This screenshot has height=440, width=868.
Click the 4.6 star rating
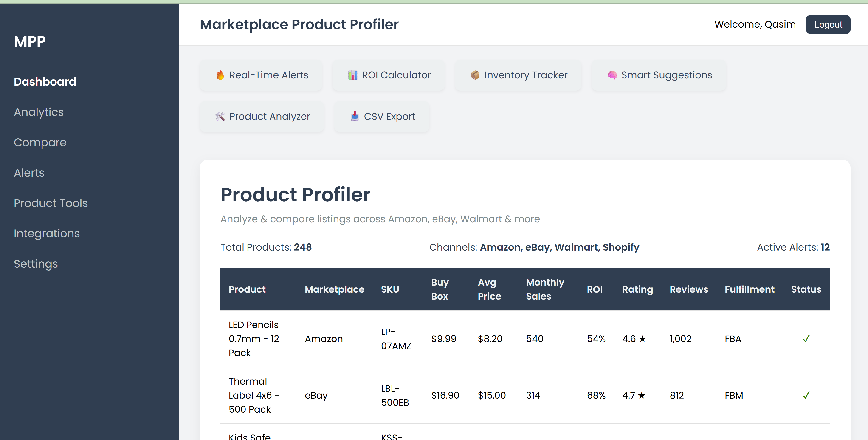click(x=634, y=339)
